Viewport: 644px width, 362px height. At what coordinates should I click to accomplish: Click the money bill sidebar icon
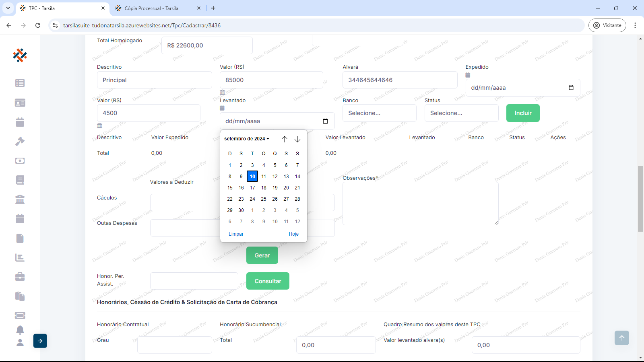pos(20,160)
